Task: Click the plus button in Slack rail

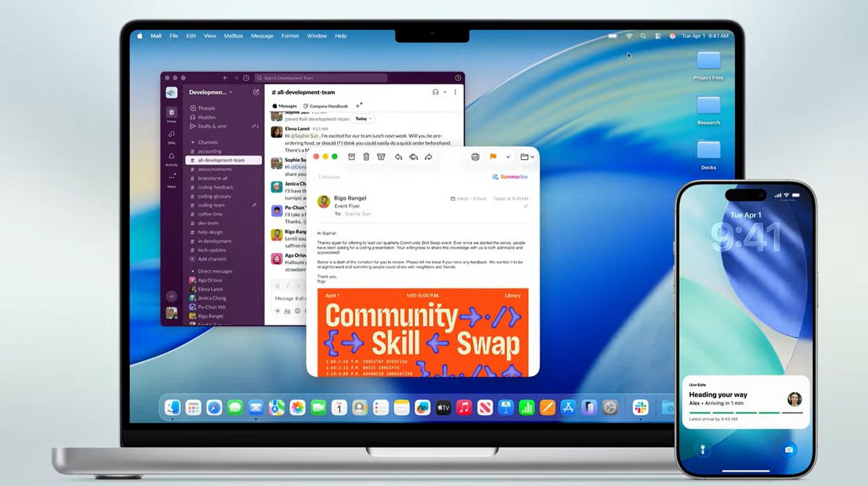Action: [171, 296]
